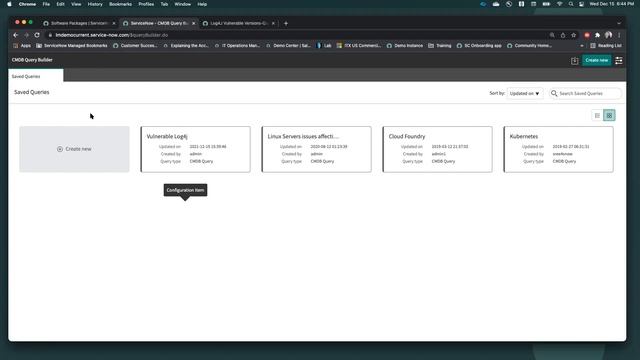This screenshot has height=360, width=640.
Task: Open the File menu
Action: pos(46,4)
